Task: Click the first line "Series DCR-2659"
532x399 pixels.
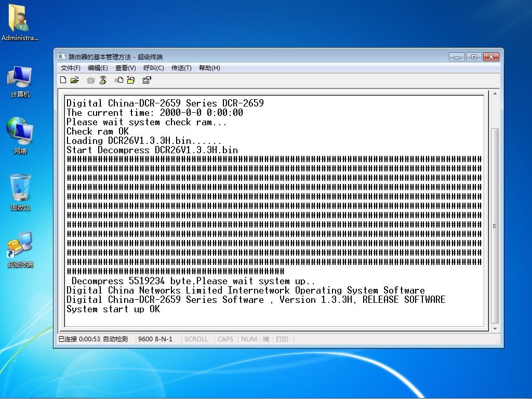Action: point(165,103)
